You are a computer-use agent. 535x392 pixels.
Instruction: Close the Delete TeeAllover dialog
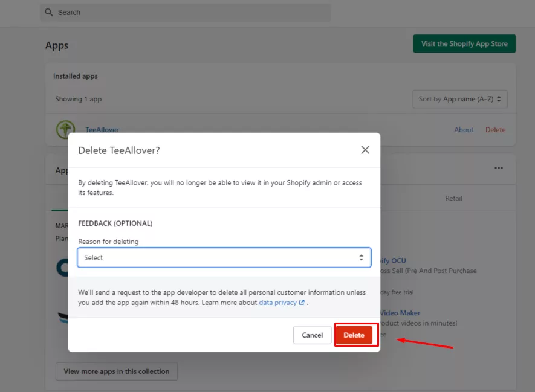click(365, 150)
